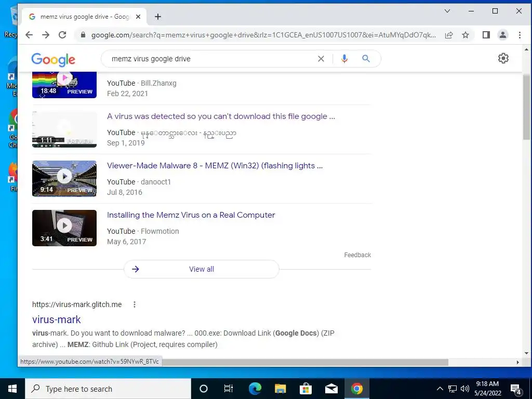The height and width of the screenshot is (399, 532).
Task: Click the https://virus-mark.glitch.me URL text
Action: click(x=77, y=304)
